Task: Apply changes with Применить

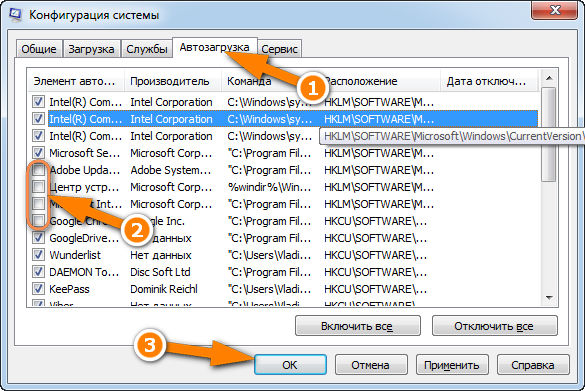Action: (452, 365)
